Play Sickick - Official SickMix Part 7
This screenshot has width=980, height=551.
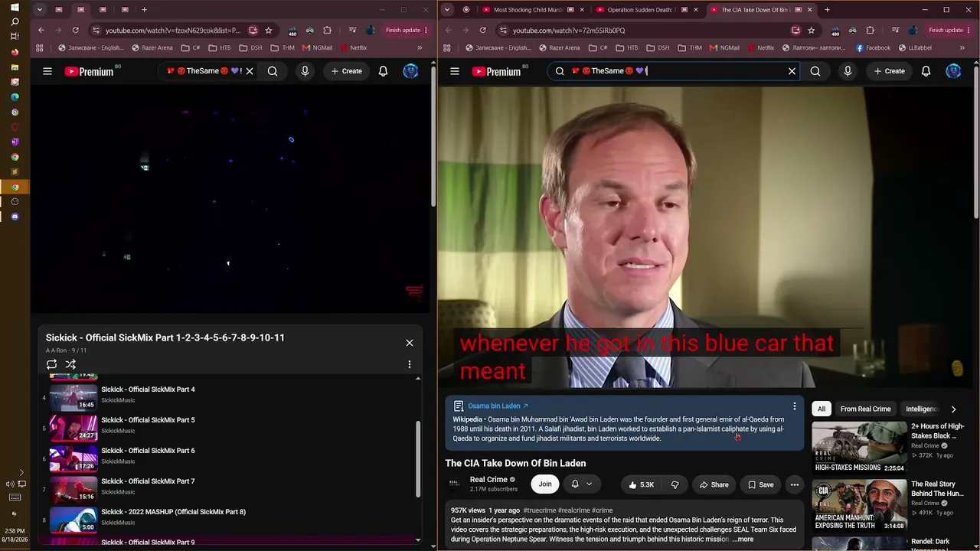228,489
